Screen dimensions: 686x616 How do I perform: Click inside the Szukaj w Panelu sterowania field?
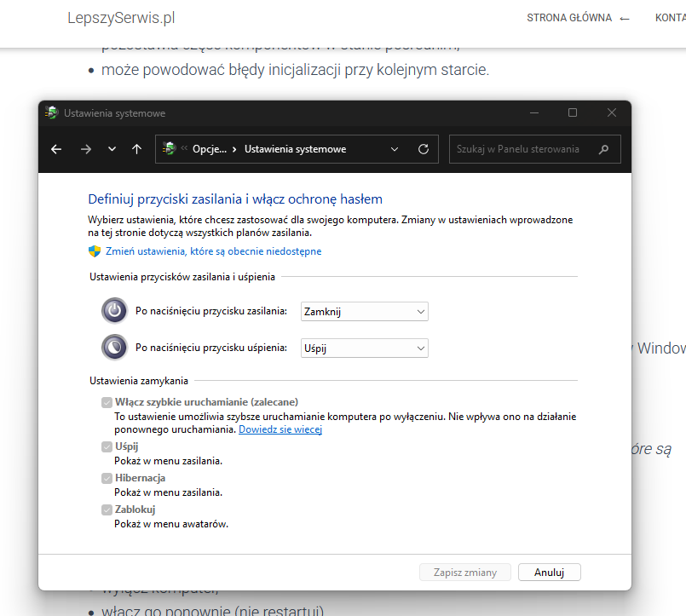click(x=520, y=148)
